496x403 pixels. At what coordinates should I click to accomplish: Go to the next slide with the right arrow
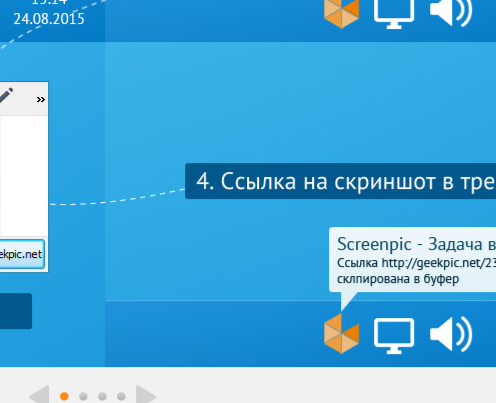146,395
